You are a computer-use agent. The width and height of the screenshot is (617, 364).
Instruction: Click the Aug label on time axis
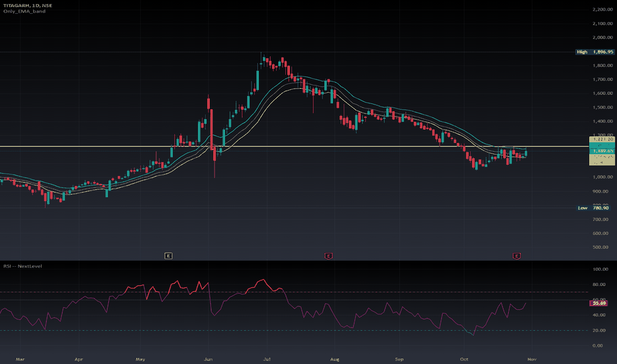click(334, 359)
